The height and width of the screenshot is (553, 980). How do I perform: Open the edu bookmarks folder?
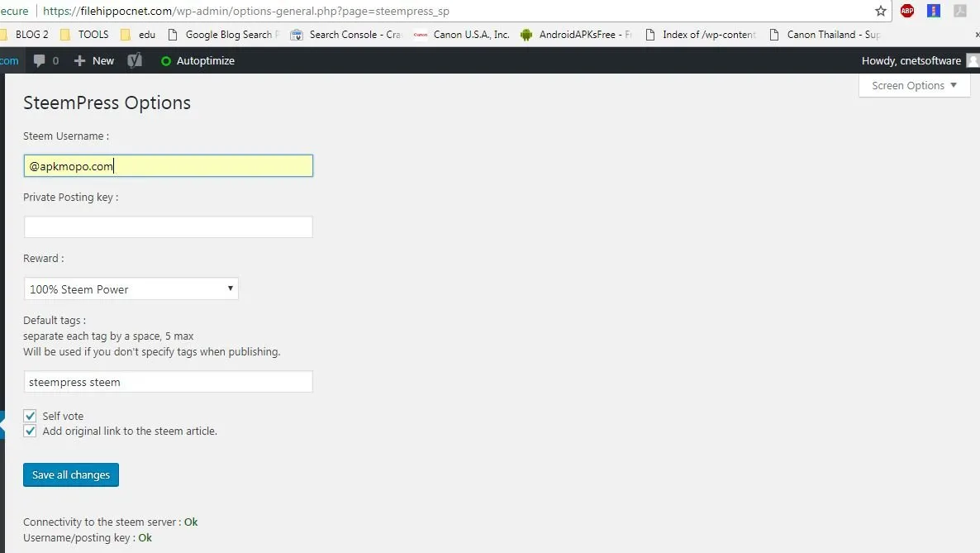coord(137,35)
